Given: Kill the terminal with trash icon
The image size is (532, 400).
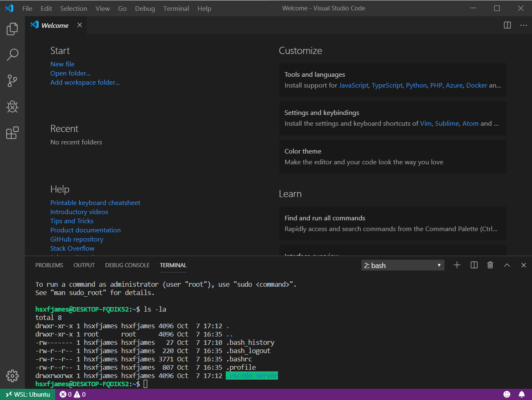Looking at the screenshot, I should coord(490,265).
